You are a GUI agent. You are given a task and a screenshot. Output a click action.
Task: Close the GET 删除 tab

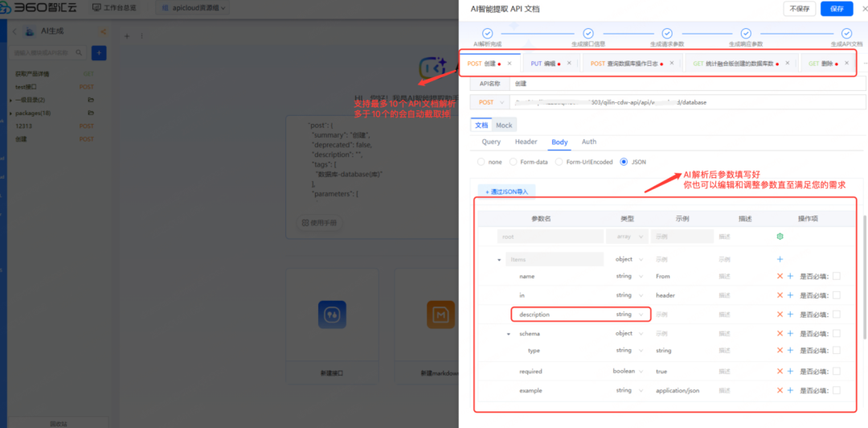846,64
